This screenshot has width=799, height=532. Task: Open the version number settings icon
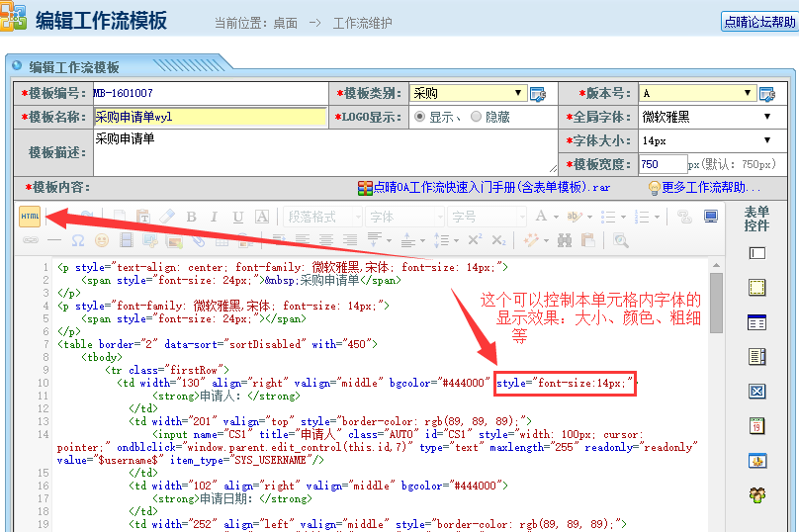pos(766,94)
